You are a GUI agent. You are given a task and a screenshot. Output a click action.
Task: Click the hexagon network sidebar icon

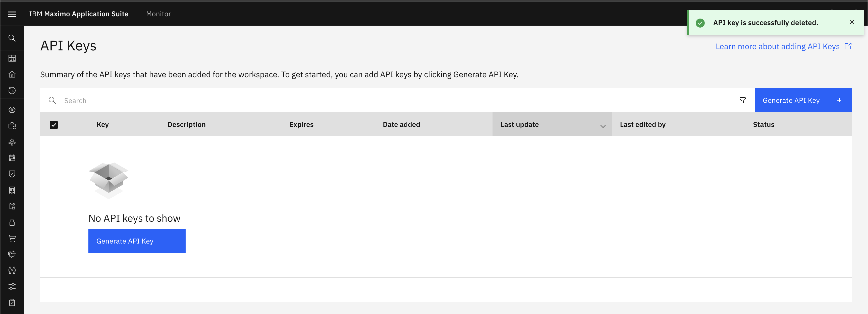[x=12, y=110]
